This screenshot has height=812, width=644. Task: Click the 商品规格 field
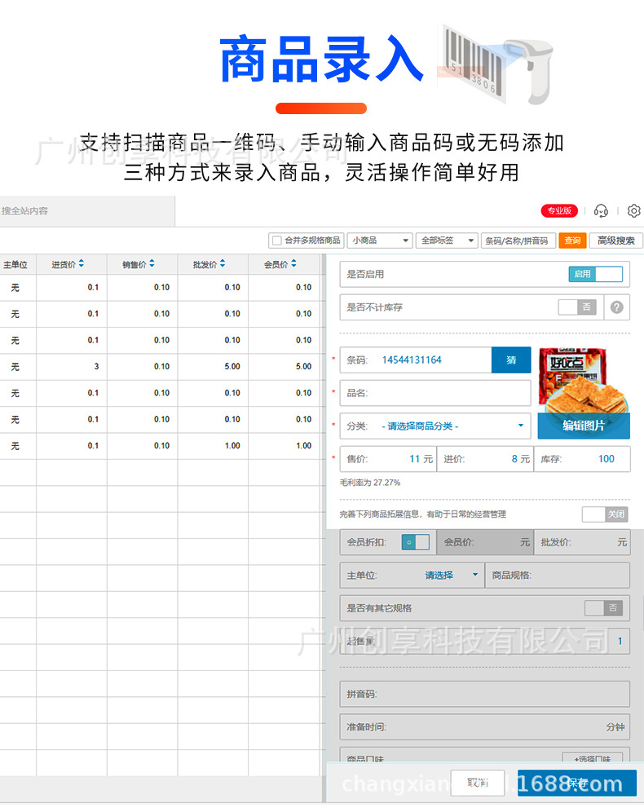point(558,576)
